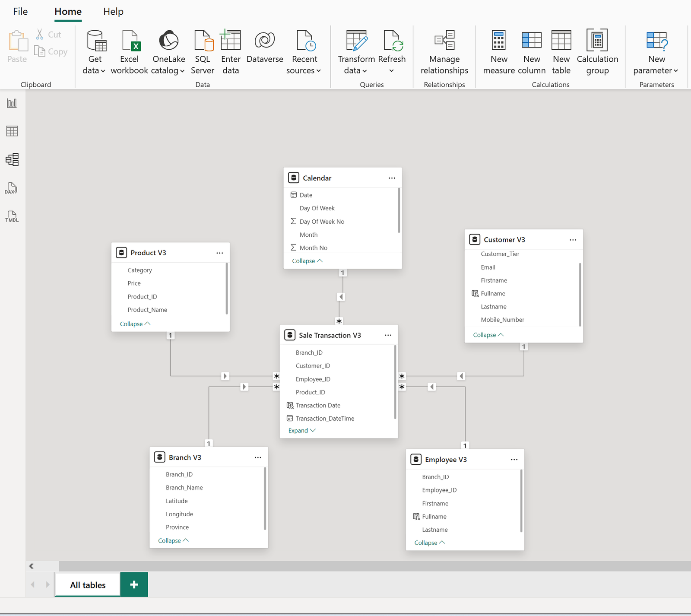Add a New parameter
Image resolution: width=691 pixels, height=616 pixels.
656,52
